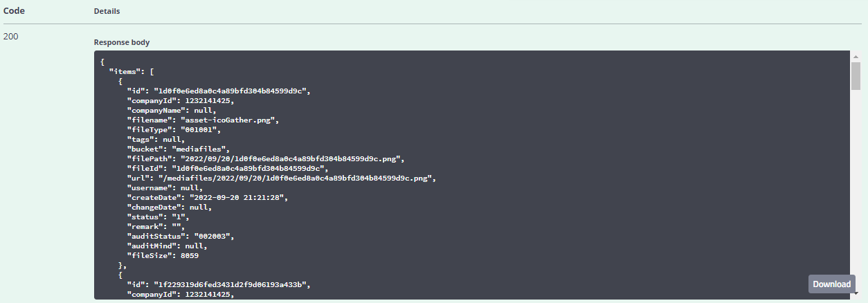Click the Download button
The width and height of the screenshot is (868, 303).
832,284
